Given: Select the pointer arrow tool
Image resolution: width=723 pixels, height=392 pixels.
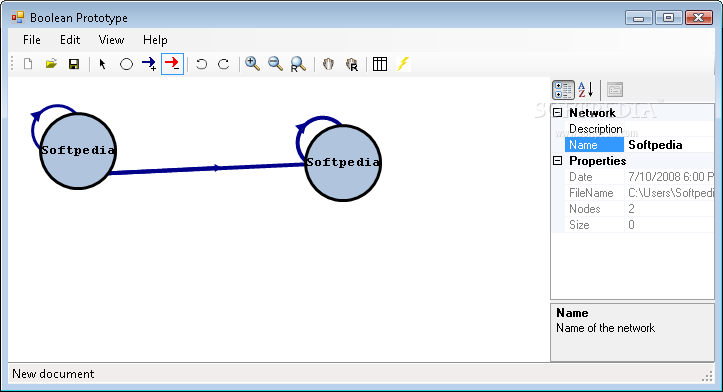Looking at the screenshot, I should tap(102, 64).
